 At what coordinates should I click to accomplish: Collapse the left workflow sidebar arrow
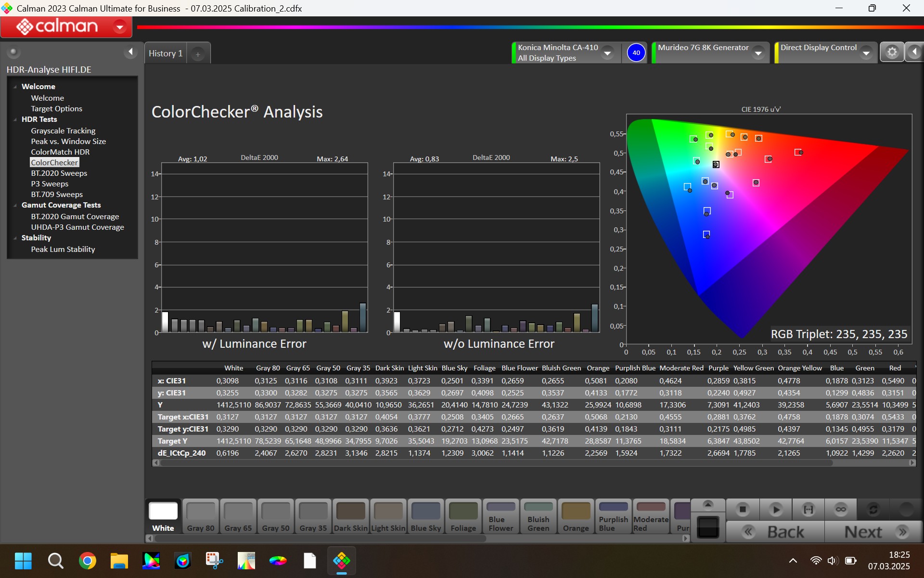click(x=130, y=52)
